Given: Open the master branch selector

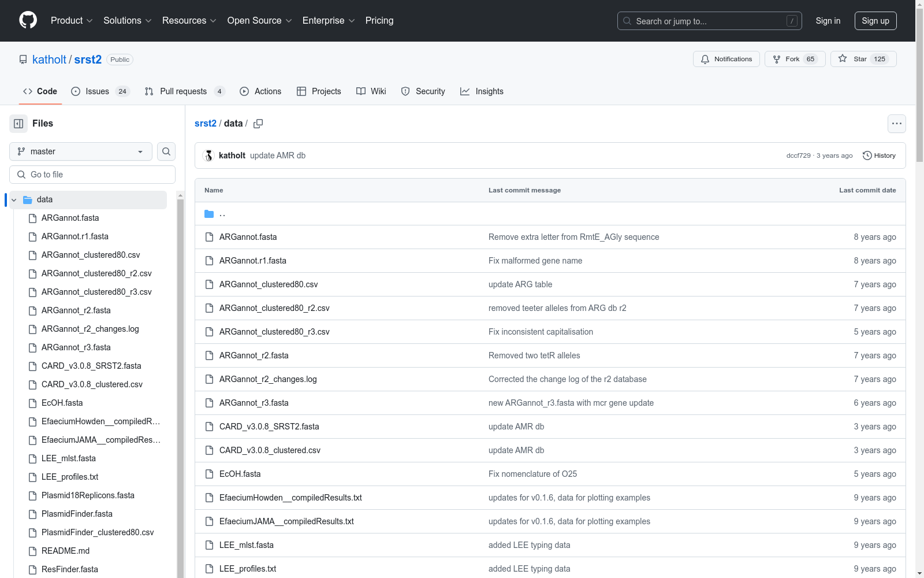Looking at the screenshot, I should [x=81, y=151].
